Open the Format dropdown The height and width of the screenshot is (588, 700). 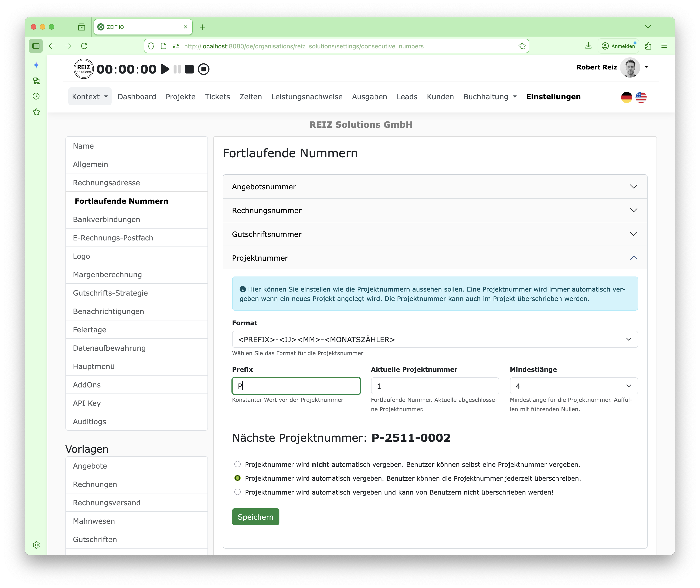tap(435, 339)
